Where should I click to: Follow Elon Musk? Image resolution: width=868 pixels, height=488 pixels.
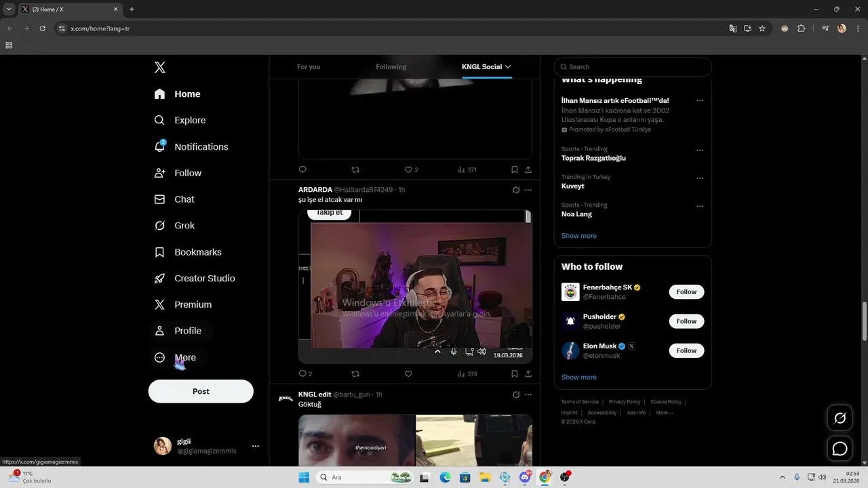[x=686, y=350]
